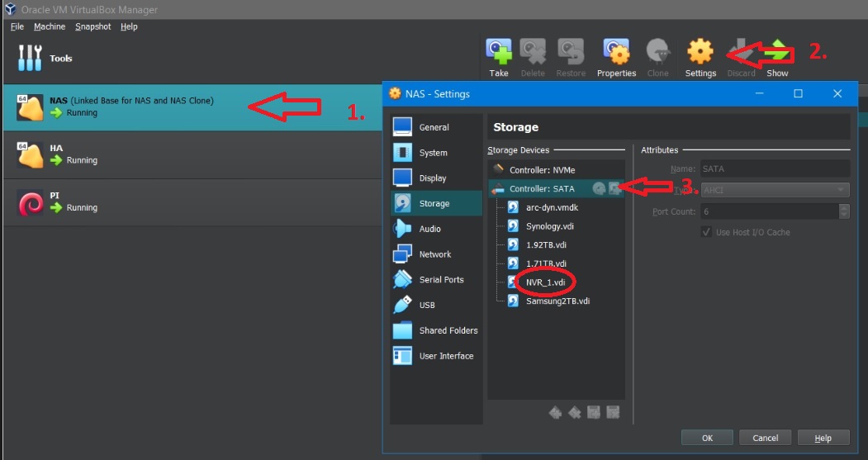Click add optical drive icon on SATA controller
868x460 pixels.
(599, 189)
